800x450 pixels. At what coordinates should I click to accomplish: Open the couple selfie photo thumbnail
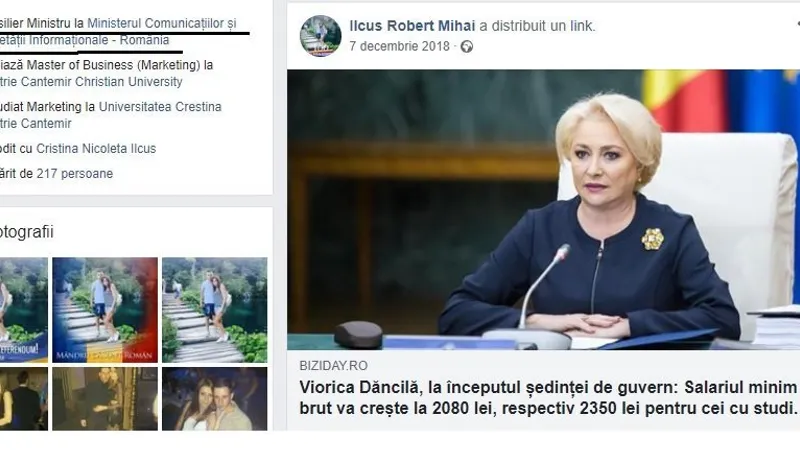(214, 399)
